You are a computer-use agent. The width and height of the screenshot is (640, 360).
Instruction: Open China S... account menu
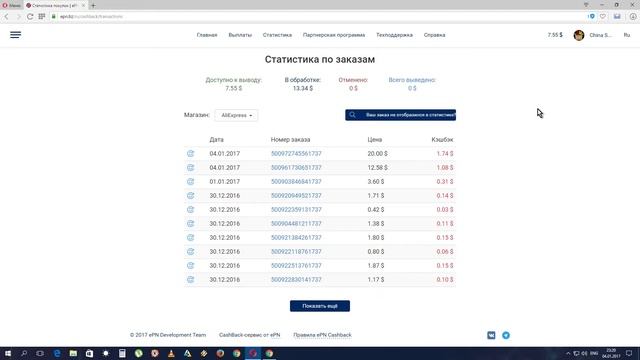600,35
